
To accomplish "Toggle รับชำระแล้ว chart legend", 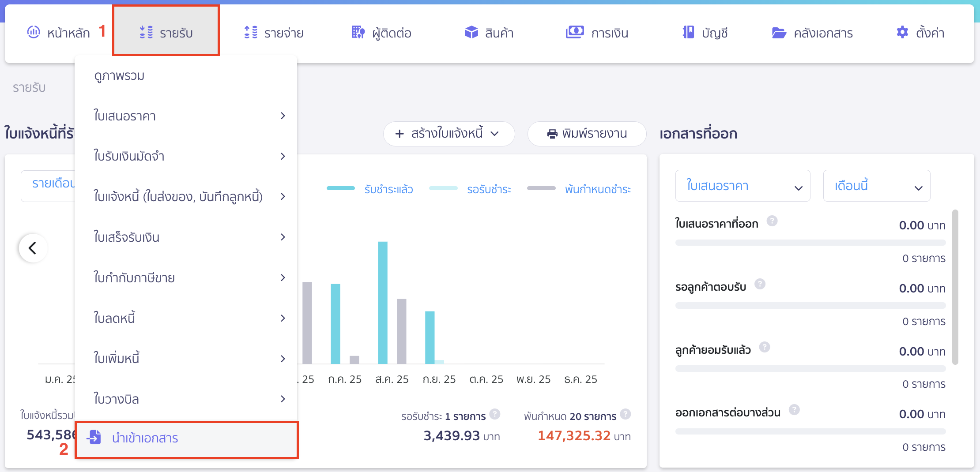I will [369, 189].
